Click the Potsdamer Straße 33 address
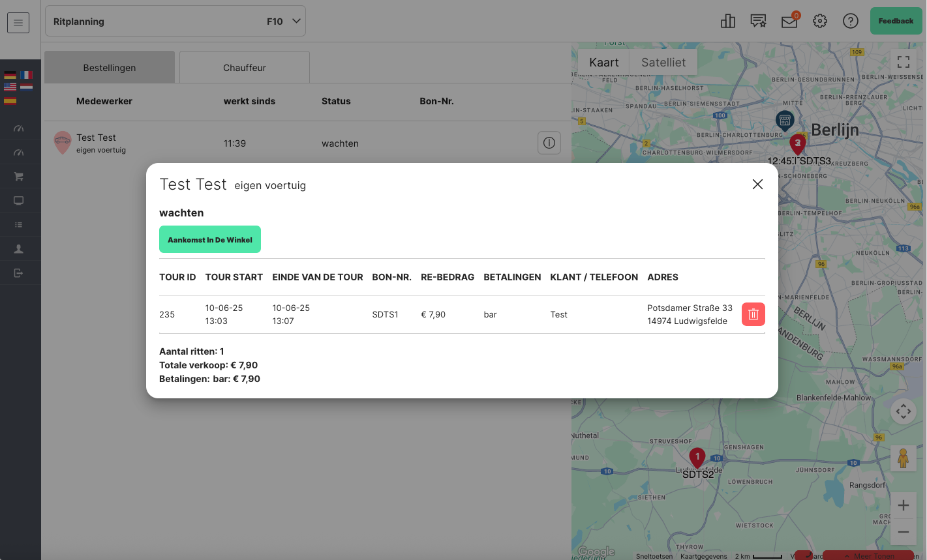This screenshot has height=560, width=927. coord(690,308)
